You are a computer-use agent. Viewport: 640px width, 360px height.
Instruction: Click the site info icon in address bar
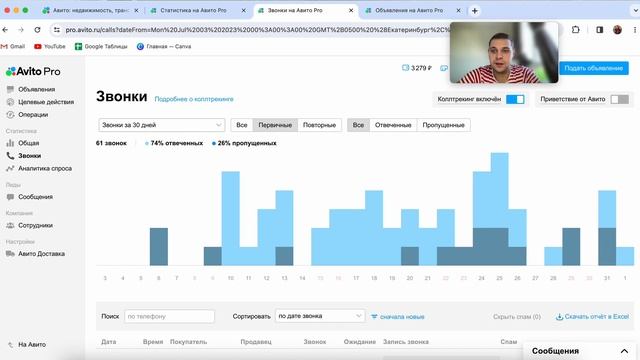pyautogui.click(x=57, y=30)
